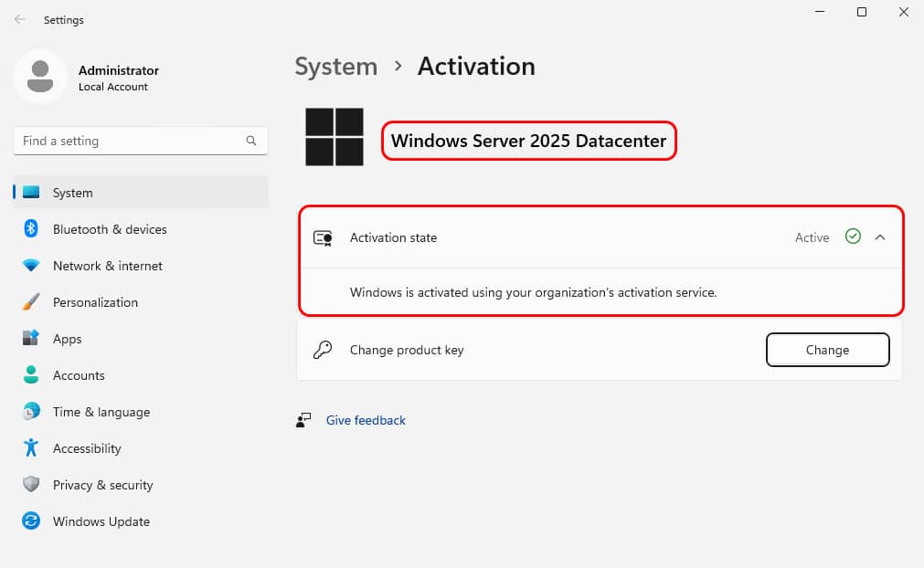The height and width of the screenshot is (568, 924).
Task: Click the Change product key button
Action: pos(827,350)
